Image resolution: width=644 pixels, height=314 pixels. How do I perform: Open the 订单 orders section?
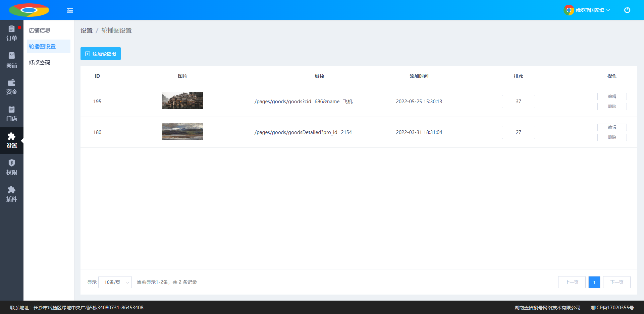pos(12,34)
